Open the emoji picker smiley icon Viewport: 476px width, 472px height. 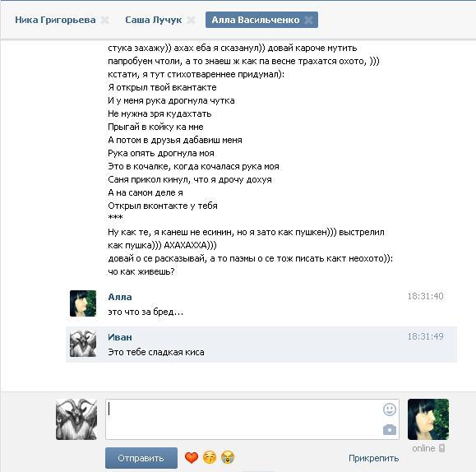tap(390, 410)
